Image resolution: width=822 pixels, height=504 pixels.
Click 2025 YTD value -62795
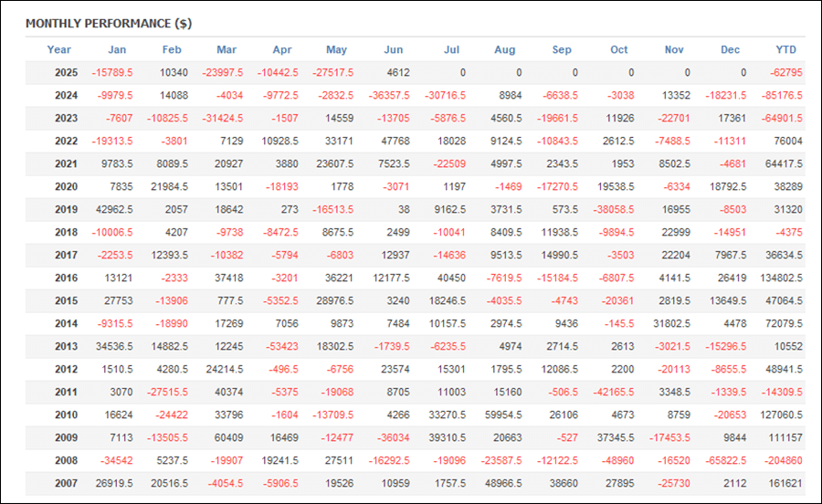(785, 73)
